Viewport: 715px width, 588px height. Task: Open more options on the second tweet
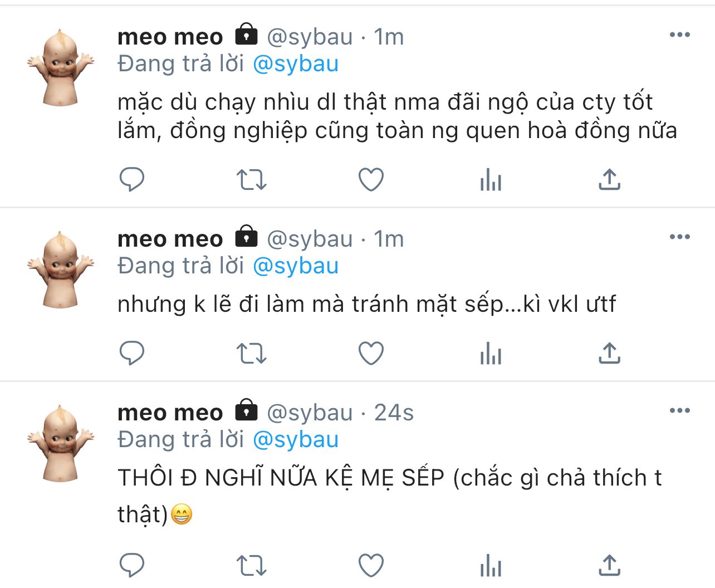pos(679,237)
